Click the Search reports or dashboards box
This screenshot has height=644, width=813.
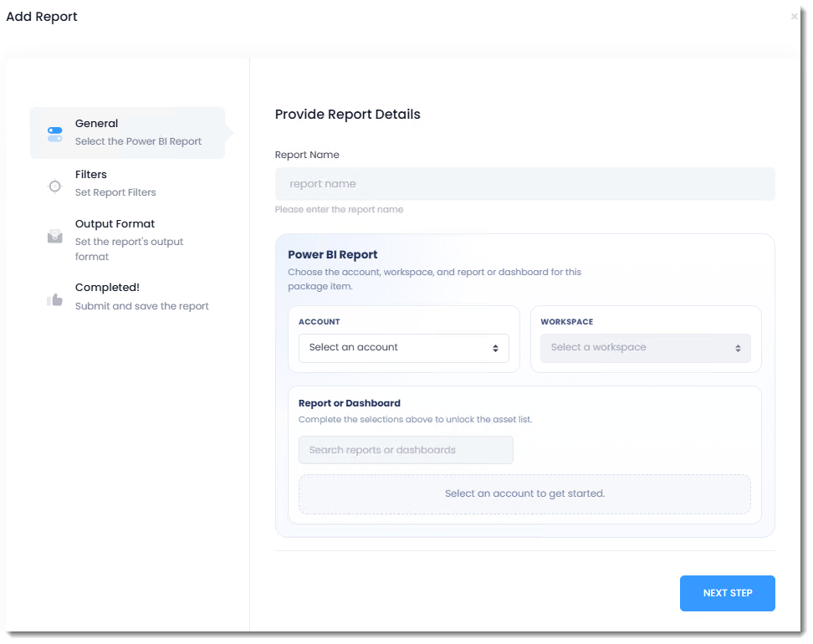(406, 450)
